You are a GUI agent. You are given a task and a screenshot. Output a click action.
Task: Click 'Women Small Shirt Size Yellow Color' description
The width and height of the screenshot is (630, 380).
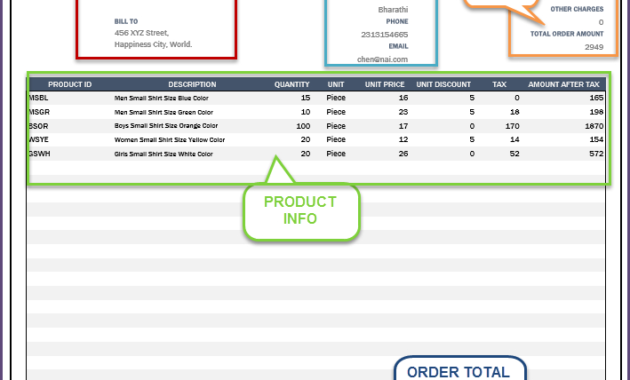tap(170, 140)
